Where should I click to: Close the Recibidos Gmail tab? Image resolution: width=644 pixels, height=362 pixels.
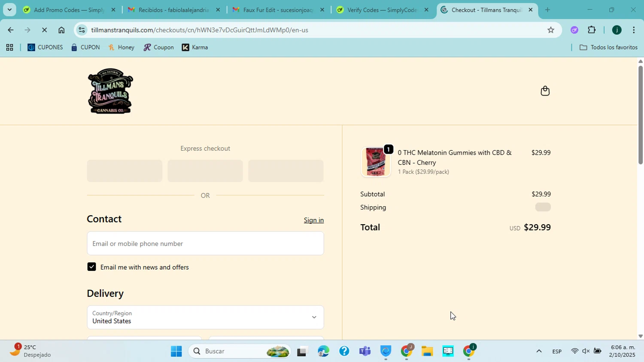click(x=218, y=9)
